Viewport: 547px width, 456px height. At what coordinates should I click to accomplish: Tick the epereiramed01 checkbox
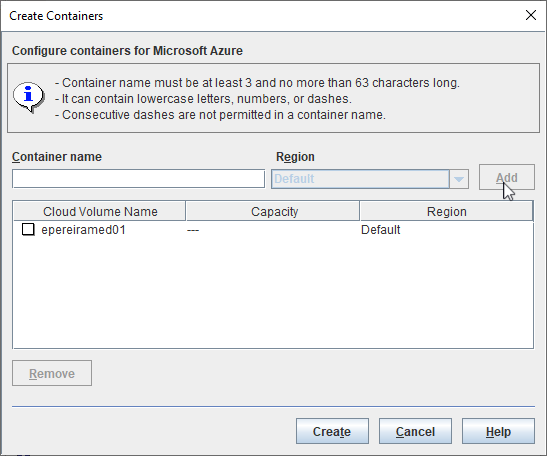click(28, 229)
